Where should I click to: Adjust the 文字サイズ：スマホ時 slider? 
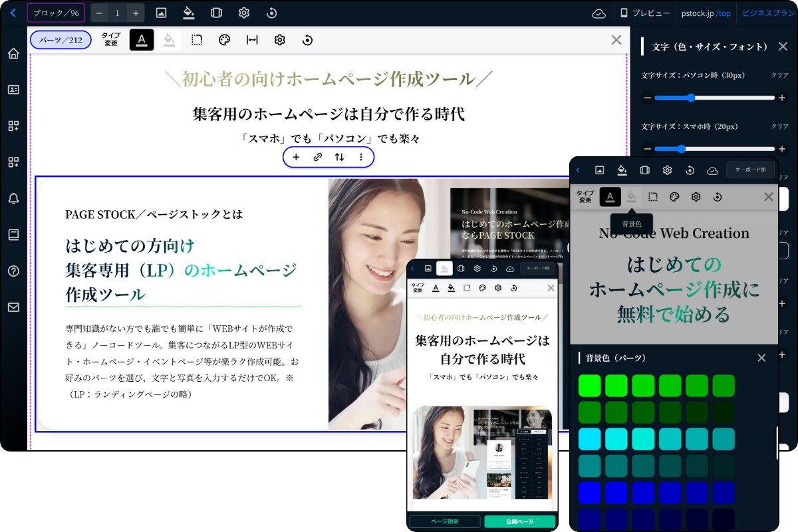click(x=714, y=149)
